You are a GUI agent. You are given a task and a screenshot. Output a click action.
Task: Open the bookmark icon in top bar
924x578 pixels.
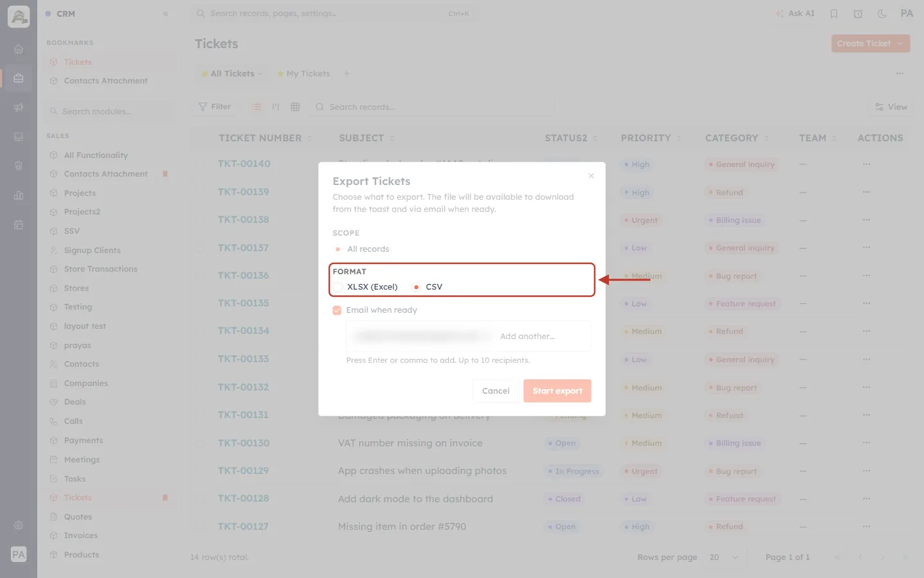[x=834, y=13]
